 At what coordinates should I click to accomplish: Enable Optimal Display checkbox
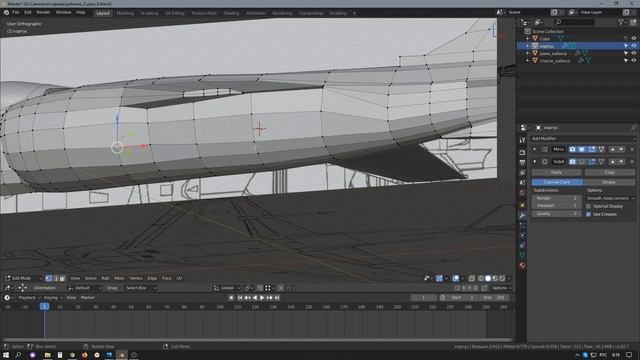coord(589,207)
